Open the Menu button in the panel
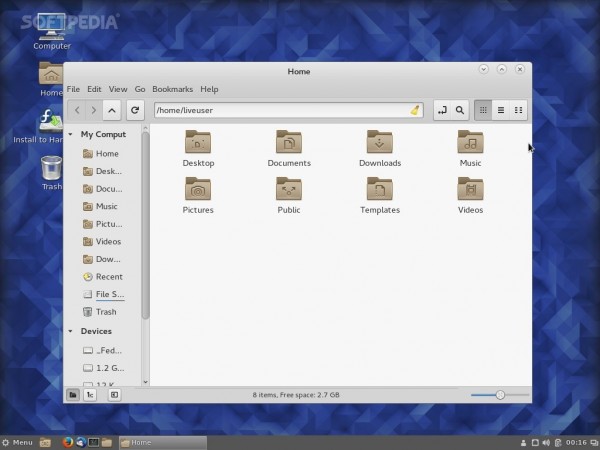Screen dimensions: 600x450 (x=18, y=443)
